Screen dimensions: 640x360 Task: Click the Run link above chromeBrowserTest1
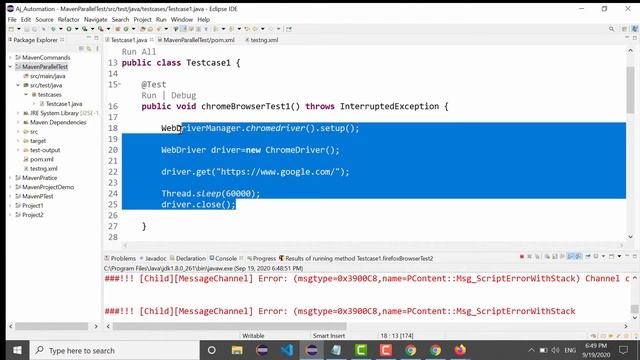(x=149, y=95)
